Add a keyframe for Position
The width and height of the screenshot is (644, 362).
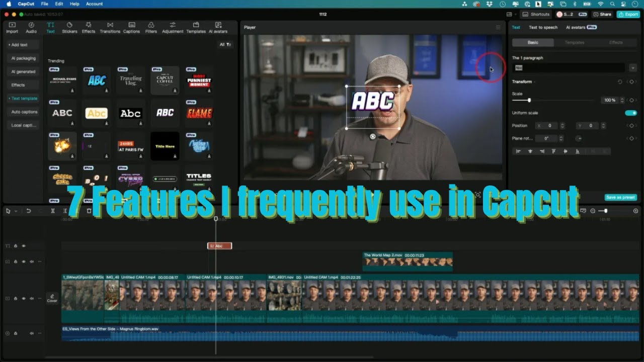click(631, 125)
